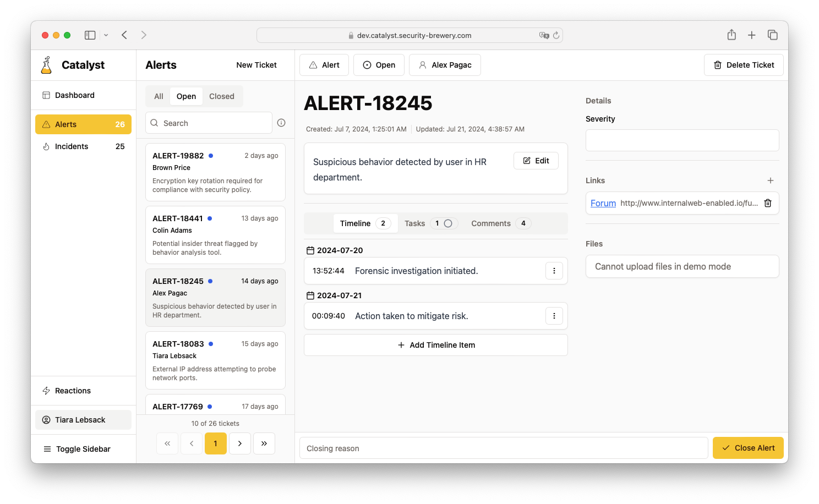Toggle Safari's sidebar panel button
The width and height of the screenshot is (819, 504).
(90, 35)
